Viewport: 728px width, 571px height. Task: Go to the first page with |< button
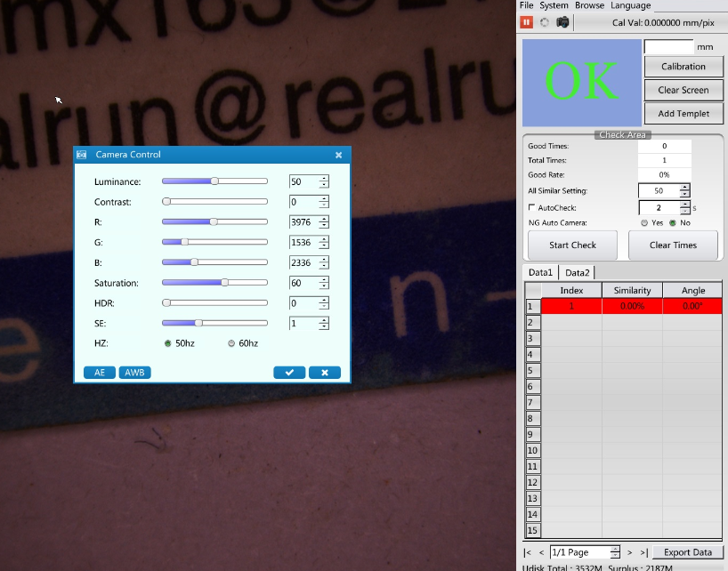pyautogui.click(x=528, y=552)
